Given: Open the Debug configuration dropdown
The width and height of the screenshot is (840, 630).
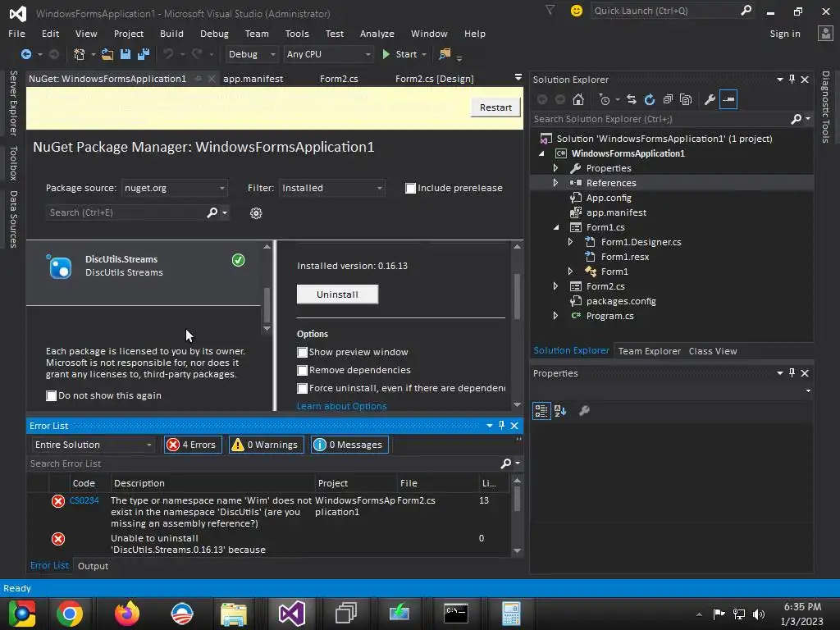Looking at the screenshot, I should 251,54.
